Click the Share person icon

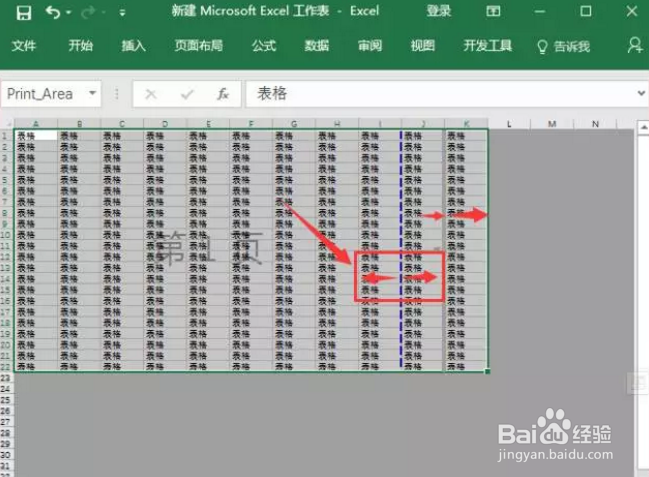click(x=635, y=46)
